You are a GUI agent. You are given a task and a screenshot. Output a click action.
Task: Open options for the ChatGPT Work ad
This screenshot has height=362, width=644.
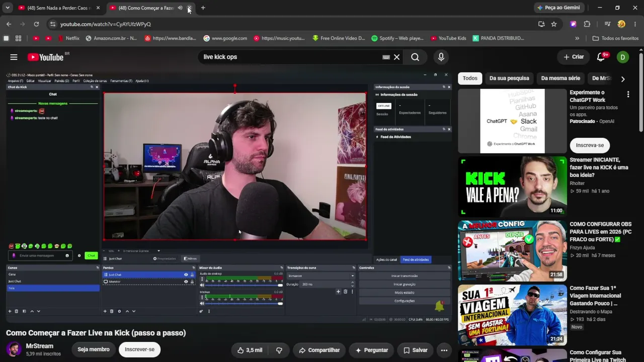coord(628,95)
